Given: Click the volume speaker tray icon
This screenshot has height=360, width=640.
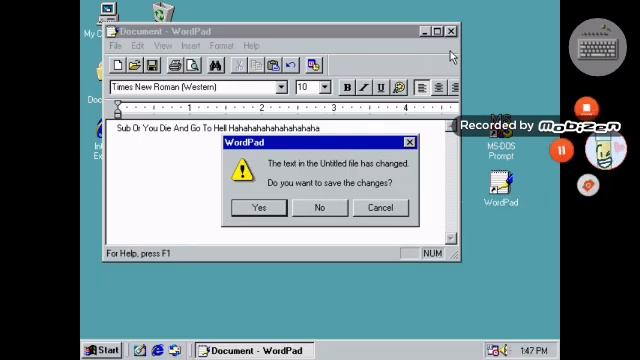Looking at the screenshot, I should tap(504, 350).
